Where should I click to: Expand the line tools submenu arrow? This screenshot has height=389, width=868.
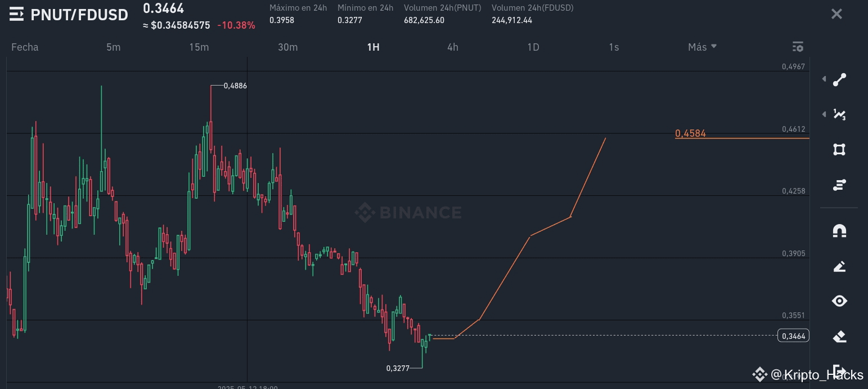[x=824, y=79]
